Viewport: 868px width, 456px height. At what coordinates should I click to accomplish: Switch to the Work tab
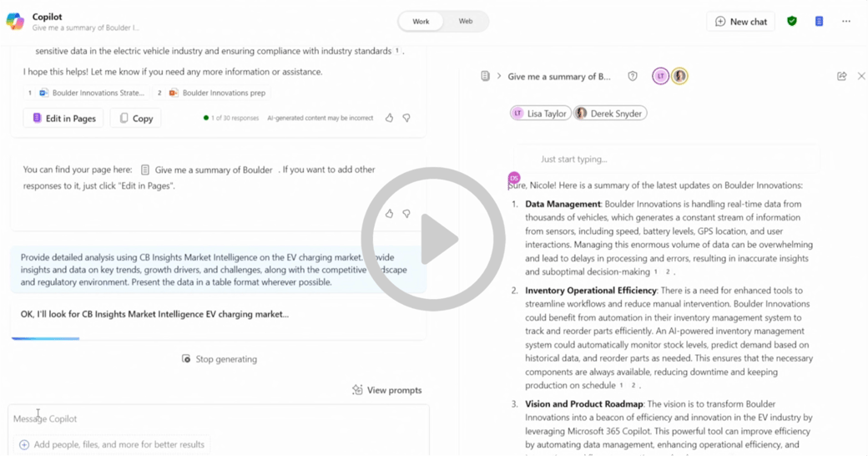tap(421, 22)
